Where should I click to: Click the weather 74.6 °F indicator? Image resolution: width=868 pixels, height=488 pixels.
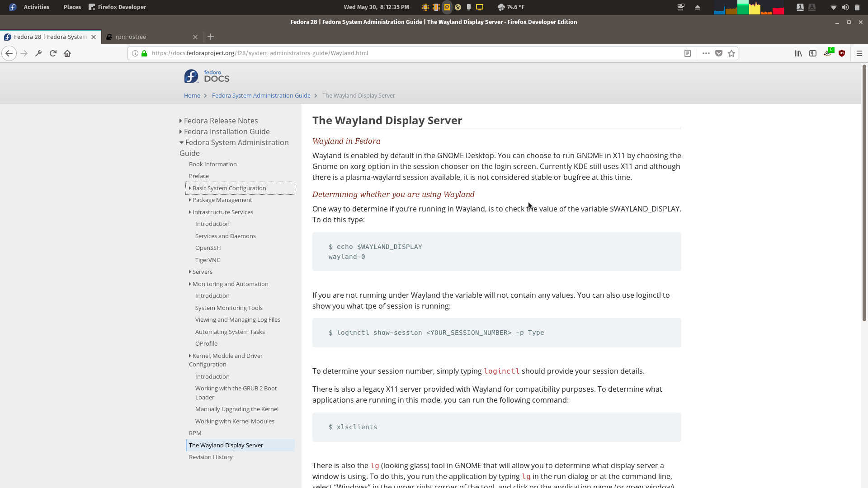click(511, 7)
